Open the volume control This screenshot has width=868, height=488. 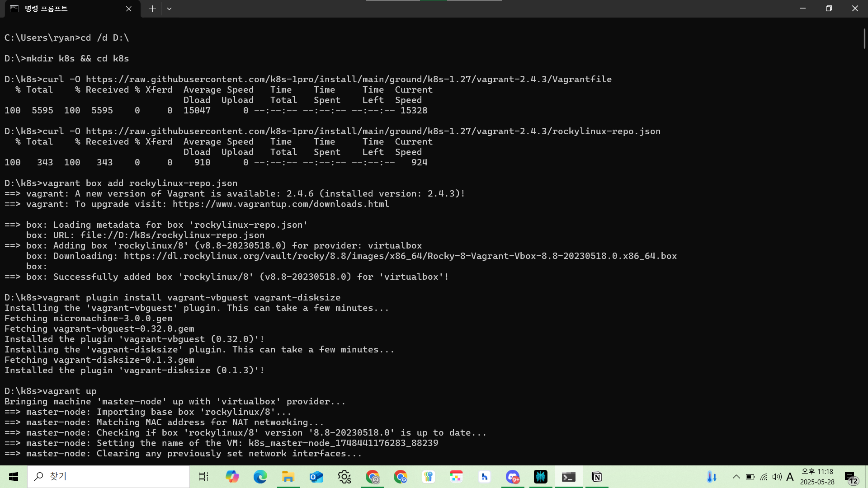pyautogui.click(x=777, y=477)
